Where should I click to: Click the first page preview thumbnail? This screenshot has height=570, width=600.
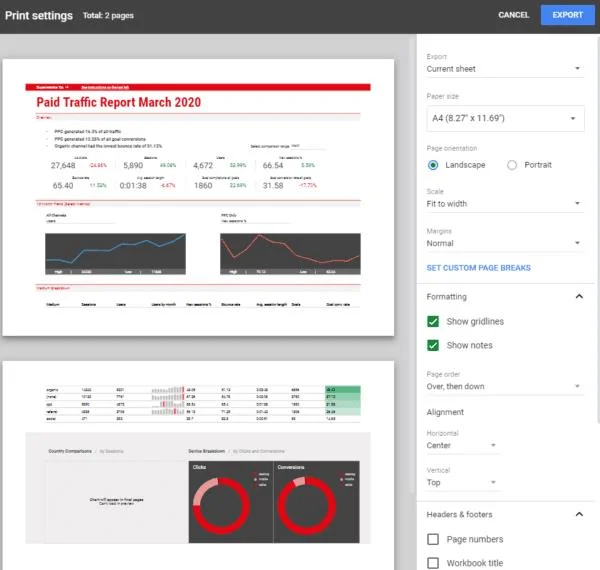click(198, 197)
